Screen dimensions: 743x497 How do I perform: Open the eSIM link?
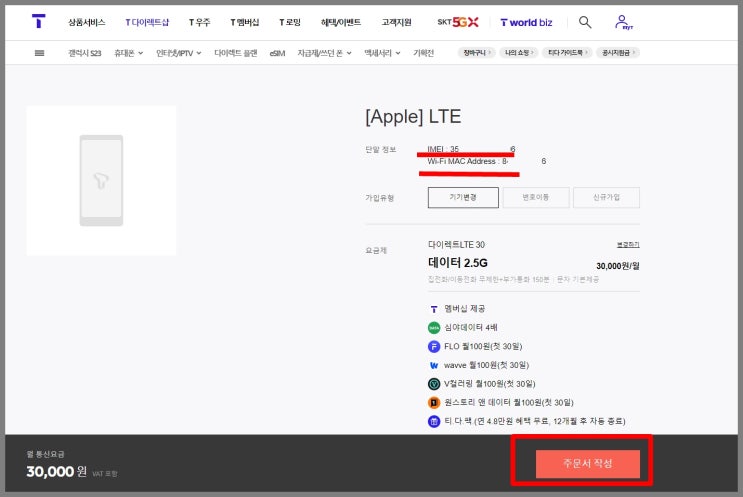point(277,53)
